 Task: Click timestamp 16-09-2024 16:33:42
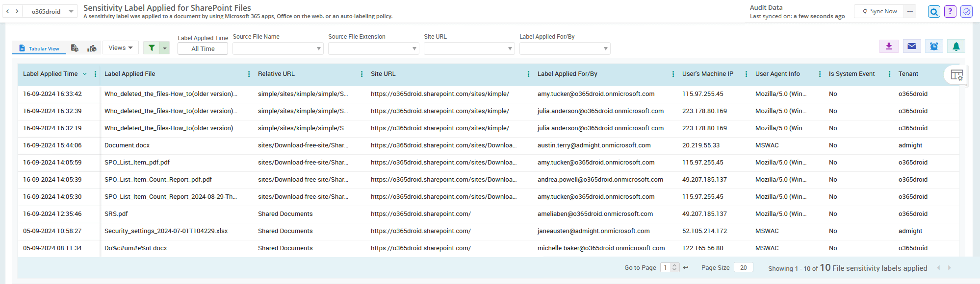pos(52,94)
